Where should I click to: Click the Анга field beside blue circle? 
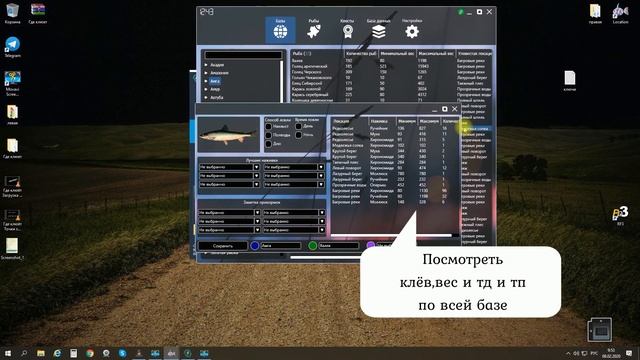pyautogui.click(x=280, y=246)
